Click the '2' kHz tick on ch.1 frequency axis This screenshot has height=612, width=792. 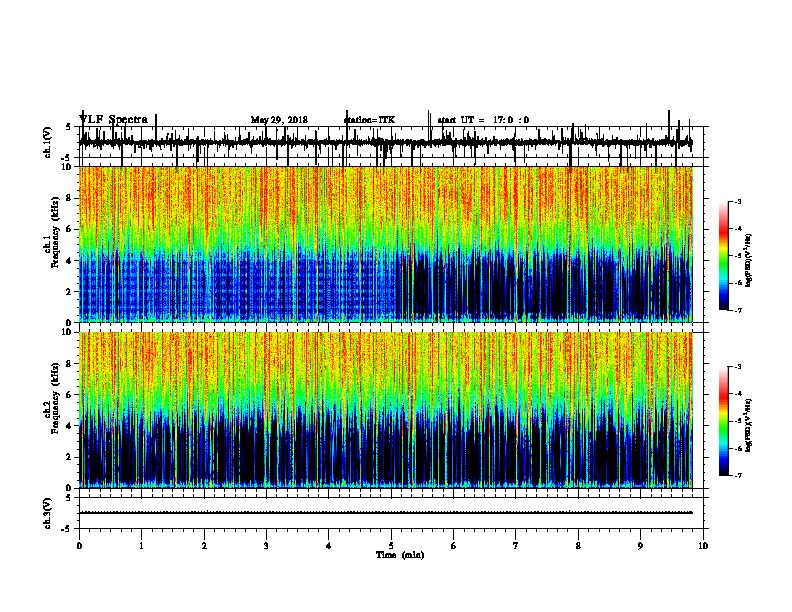click(70, 291)
